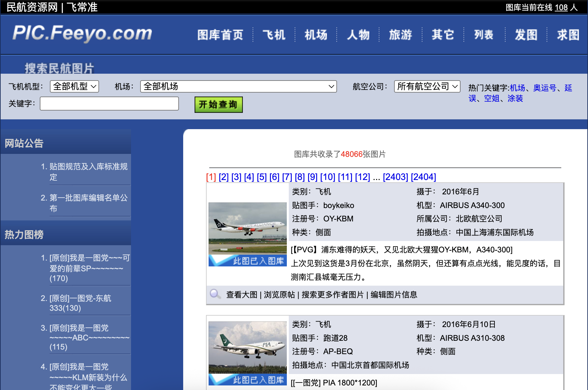This screenshot has height=390, width=588.
Task: Click 编辑图片信息 for the first photo
Action: pyautogui.click(x=394, y=295)
